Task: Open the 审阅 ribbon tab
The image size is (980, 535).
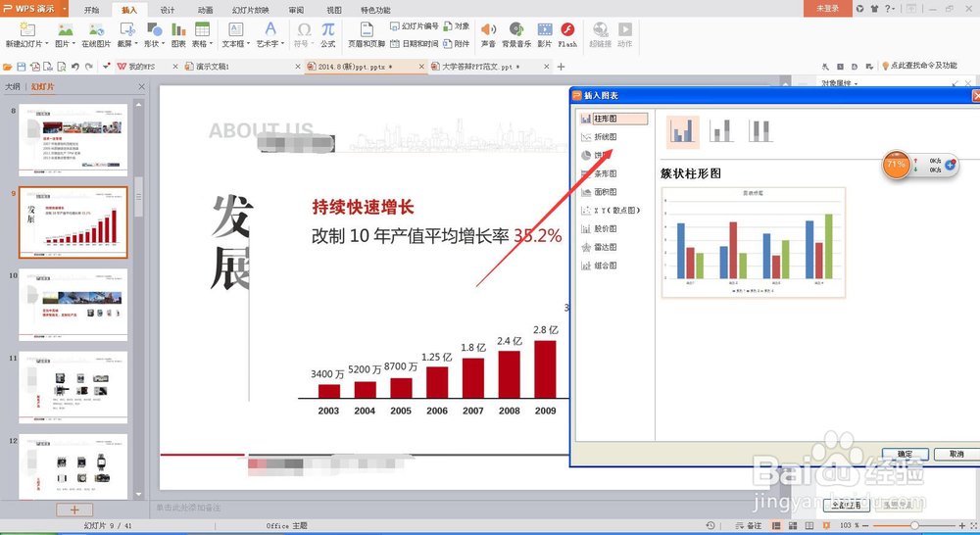Action: coord(296,10)
